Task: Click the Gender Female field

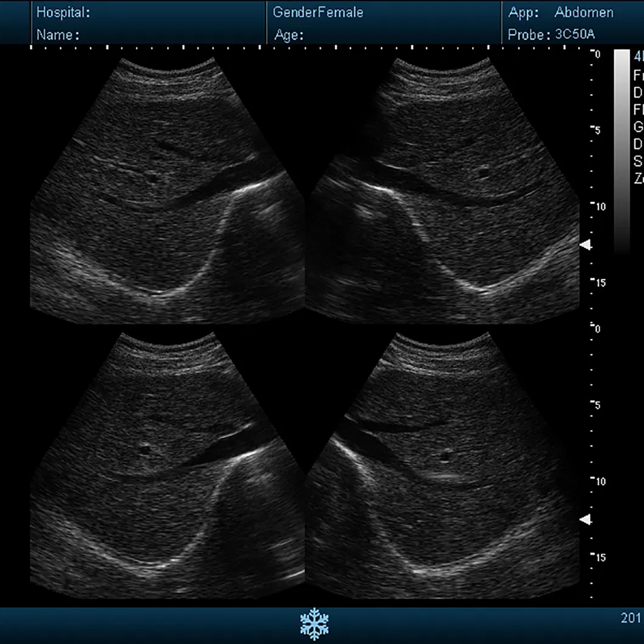Action: point(318,12)
